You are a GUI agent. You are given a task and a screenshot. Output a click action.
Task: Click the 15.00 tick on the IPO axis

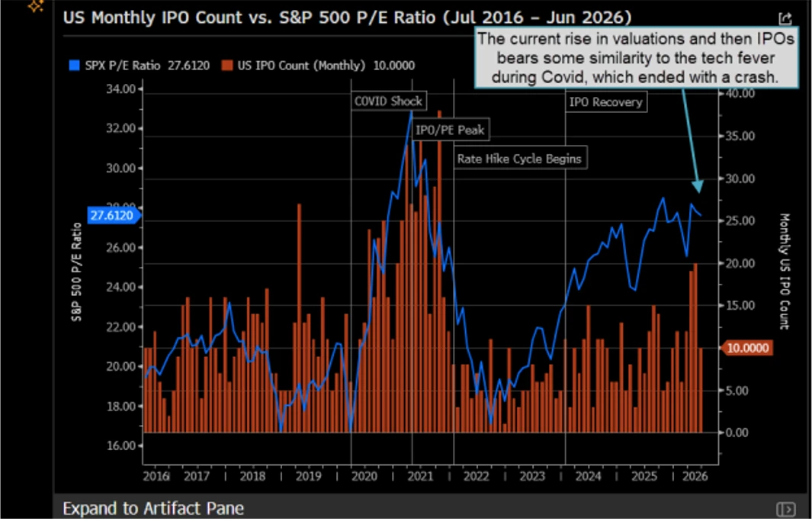click(x=740, y=306)
